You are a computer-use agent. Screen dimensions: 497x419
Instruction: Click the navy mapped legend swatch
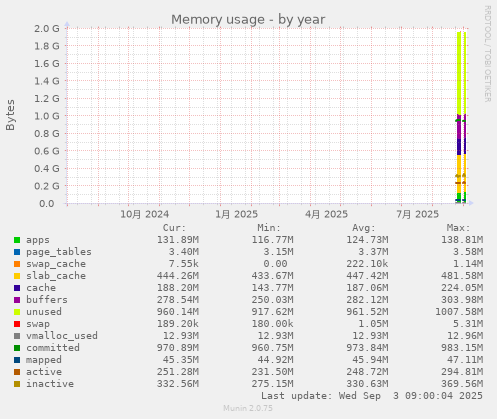17,360
